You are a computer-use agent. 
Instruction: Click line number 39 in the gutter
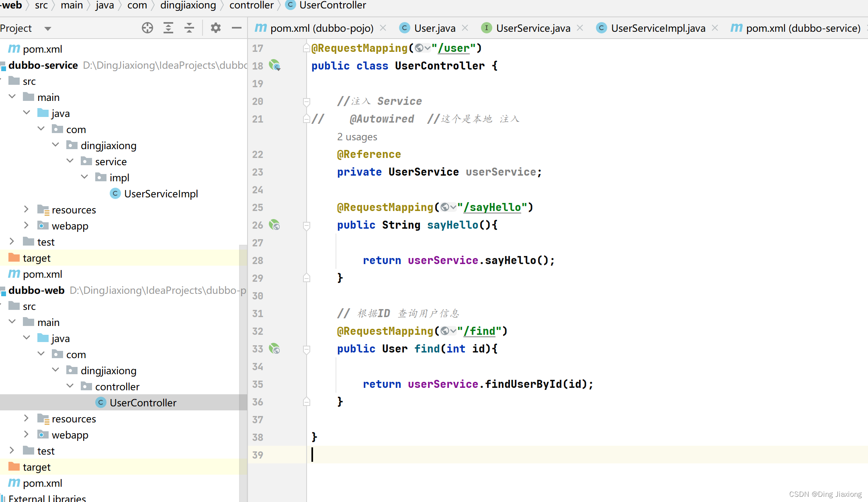(x=258, y=455)
